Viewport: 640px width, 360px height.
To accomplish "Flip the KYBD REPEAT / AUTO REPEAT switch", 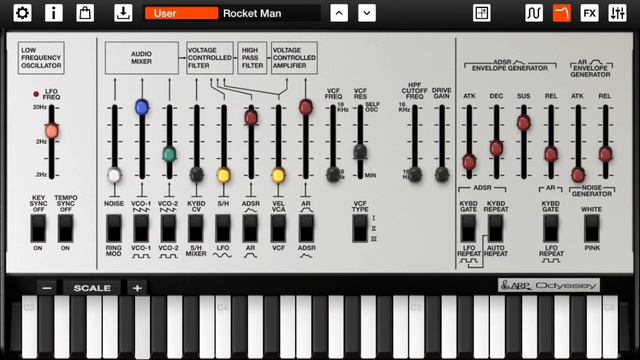I will (x=496, y=228).
